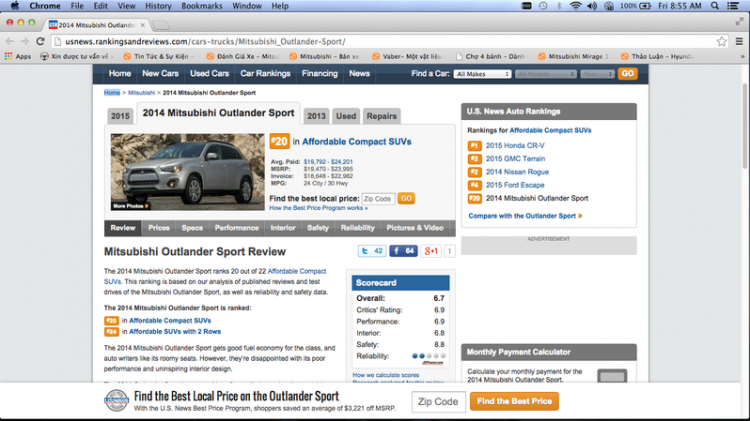Open the Repairs tab

pos(382,116)
